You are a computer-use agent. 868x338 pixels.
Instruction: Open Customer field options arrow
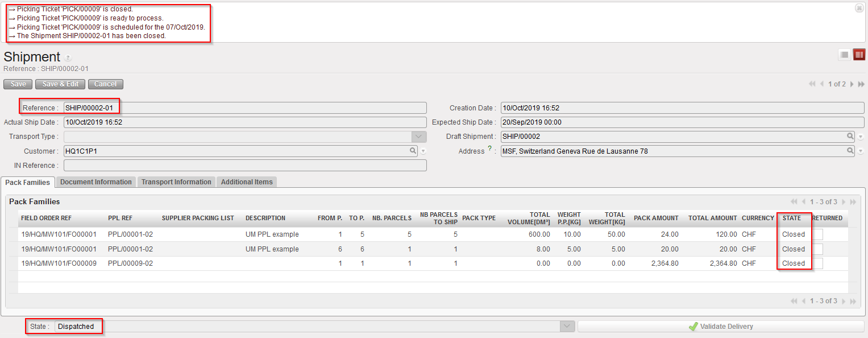(x=423, y=151)
